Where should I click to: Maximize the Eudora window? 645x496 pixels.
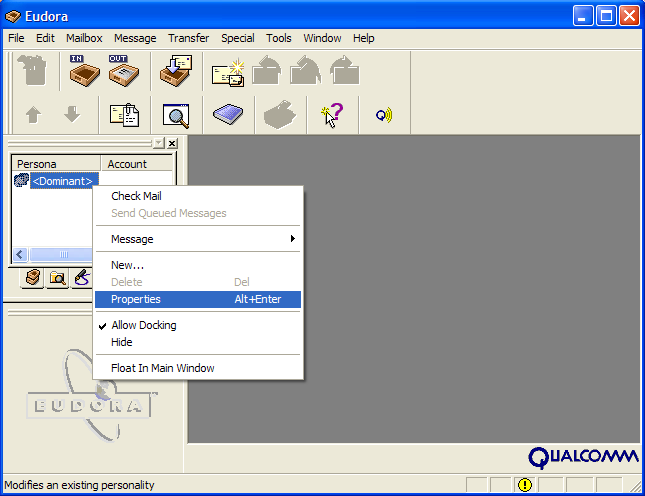[606, 16]
